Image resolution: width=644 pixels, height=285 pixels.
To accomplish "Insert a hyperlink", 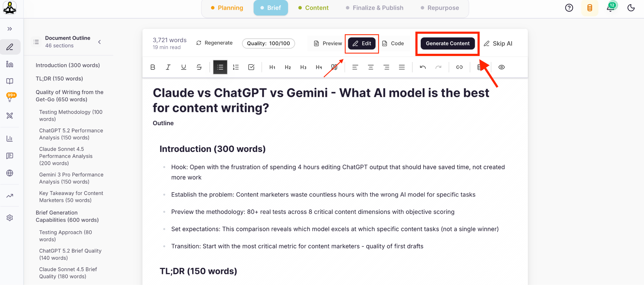I will 459,67.
